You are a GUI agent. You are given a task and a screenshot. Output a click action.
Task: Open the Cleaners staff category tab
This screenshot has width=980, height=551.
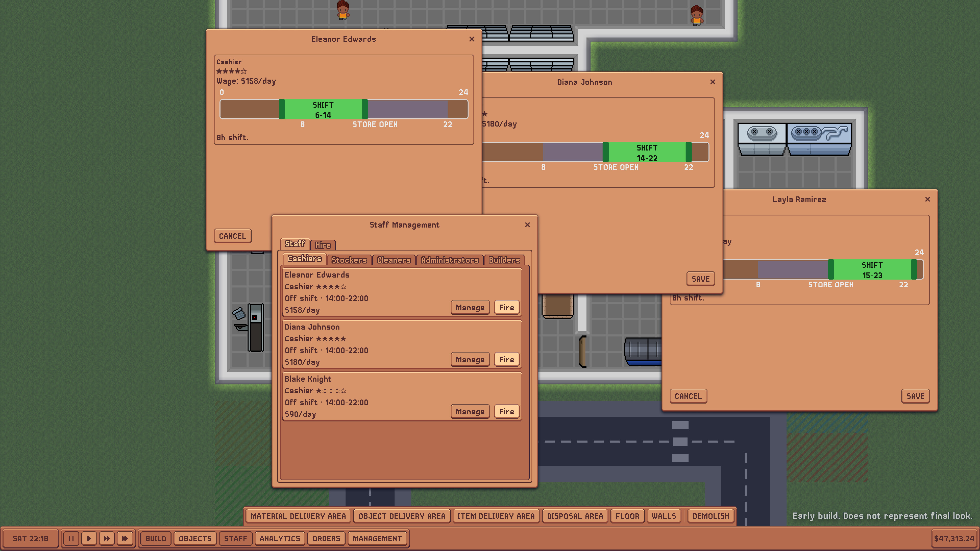pos(394,260)
